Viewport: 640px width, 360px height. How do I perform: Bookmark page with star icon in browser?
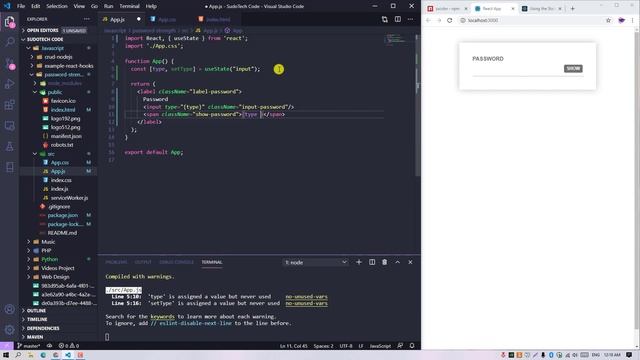[608, 20]
